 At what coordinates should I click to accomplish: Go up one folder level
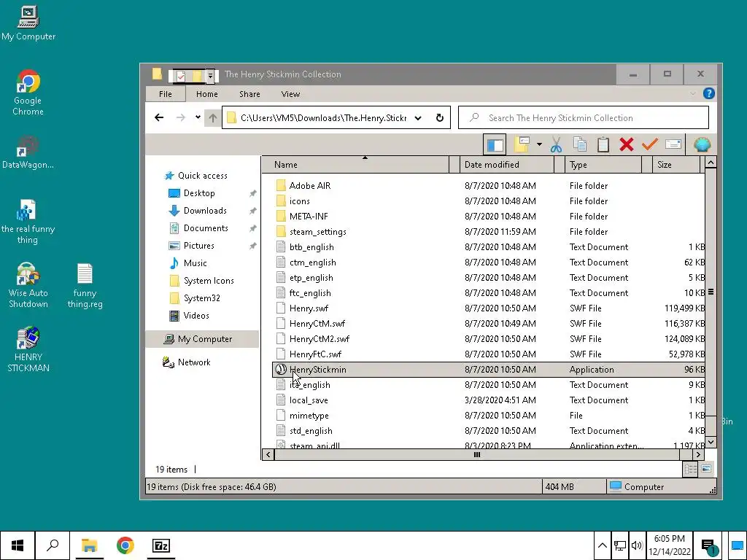pyautogui.click(x=213, y=117)
